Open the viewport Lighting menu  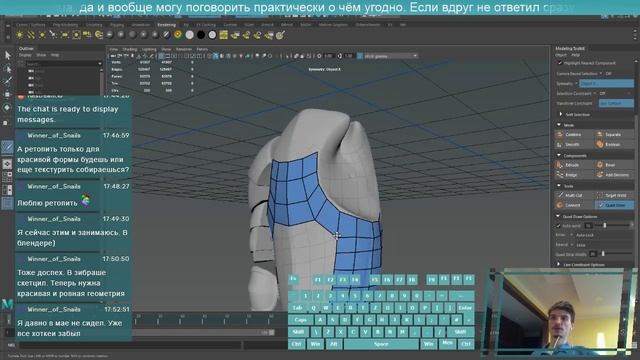[149, 49]
